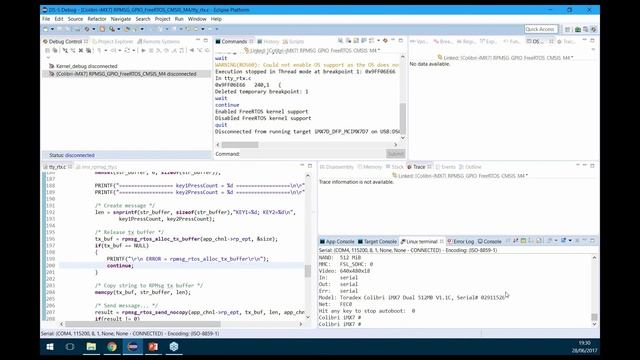Switch to the Error Log tab
This screenshot has height=360, width=640.
(x=460, y=242)
